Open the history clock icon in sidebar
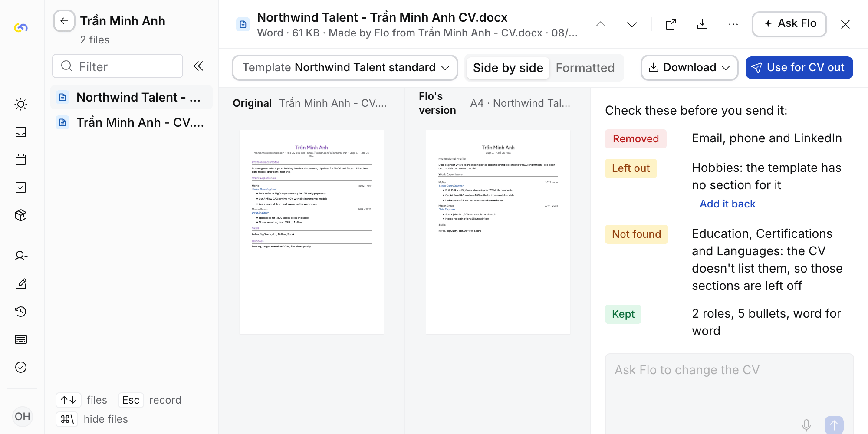Viewport: 868px width, 434px height. coord(21,312)
